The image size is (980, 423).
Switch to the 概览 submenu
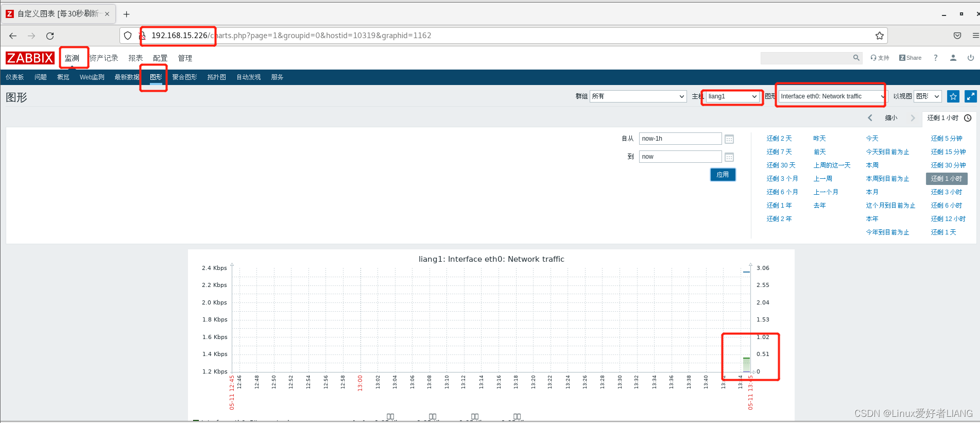63,77
